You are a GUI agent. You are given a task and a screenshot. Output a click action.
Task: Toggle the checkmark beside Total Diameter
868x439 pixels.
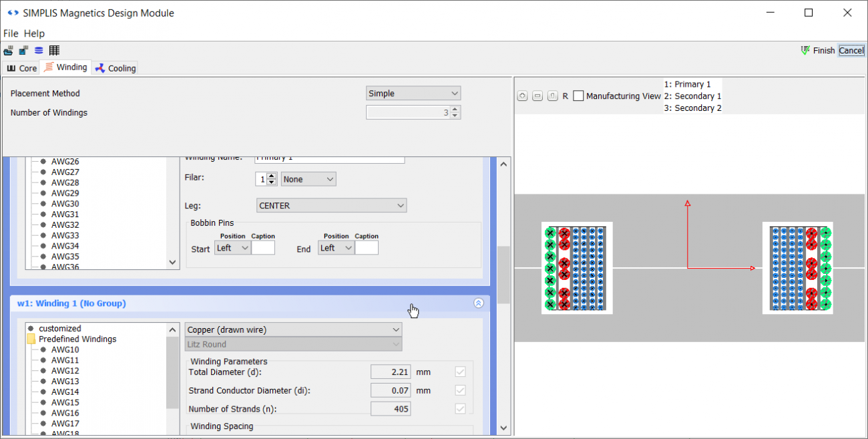coord(460,372)
